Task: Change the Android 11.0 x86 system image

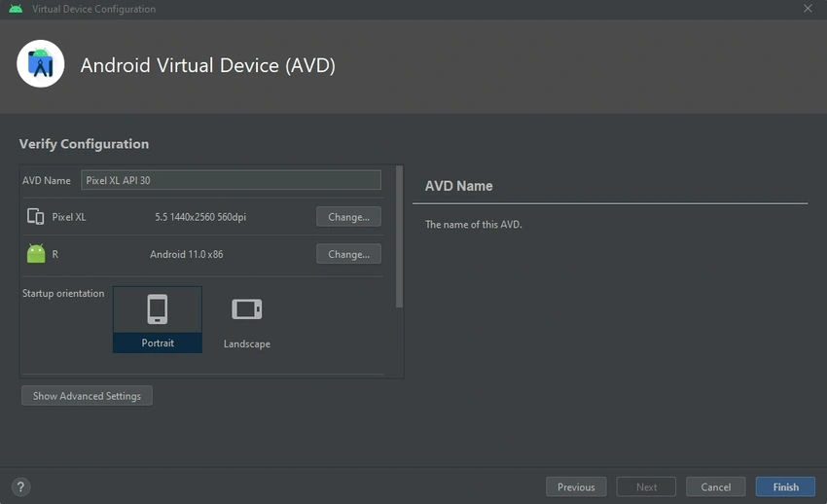Action: pyautogui.click(x=348, y=254)
